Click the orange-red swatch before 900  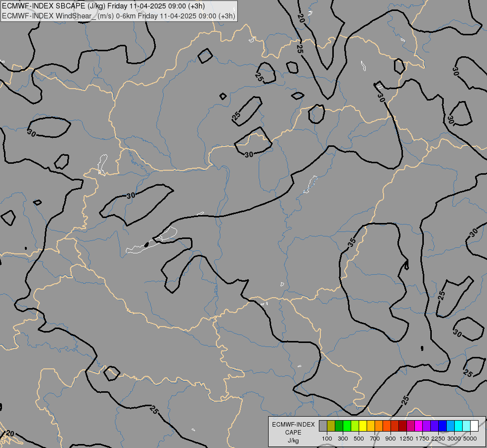(x=387, y=426)
